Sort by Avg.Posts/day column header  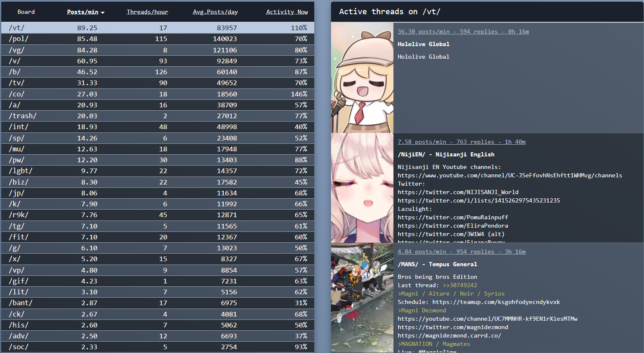pos(215,12)
